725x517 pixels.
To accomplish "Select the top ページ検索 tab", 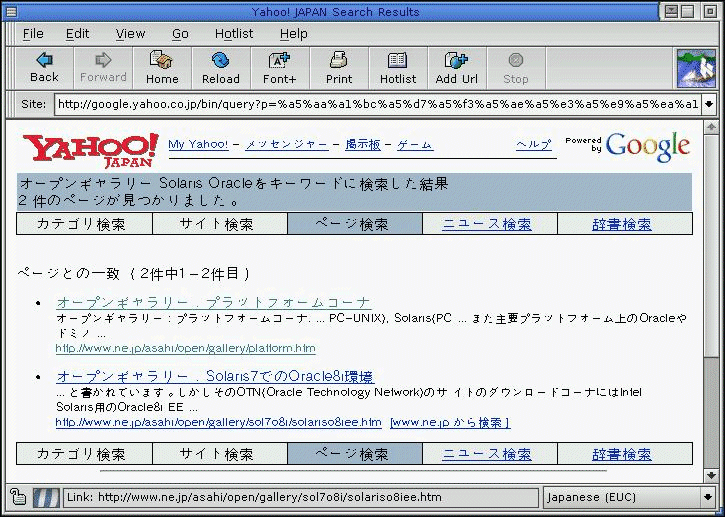I will (355, 224).
